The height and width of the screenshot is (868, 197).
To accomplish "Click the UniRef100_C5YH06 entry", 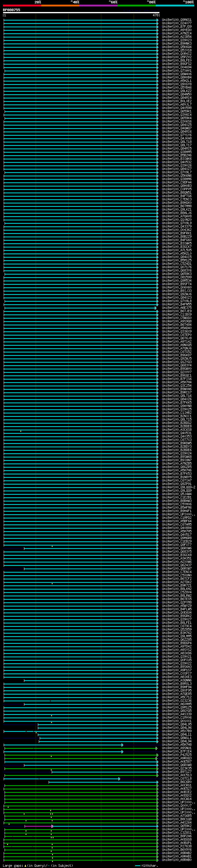I will point(177,504).
